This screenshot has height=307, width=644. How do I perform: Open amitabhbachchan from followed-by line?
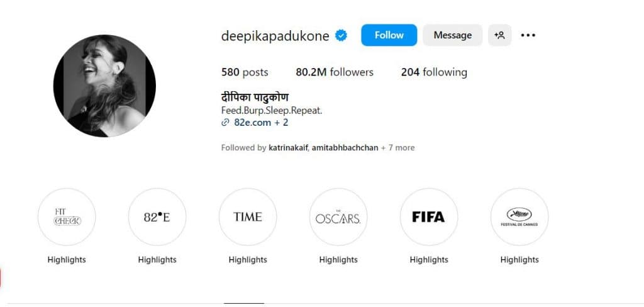[345, 148]
